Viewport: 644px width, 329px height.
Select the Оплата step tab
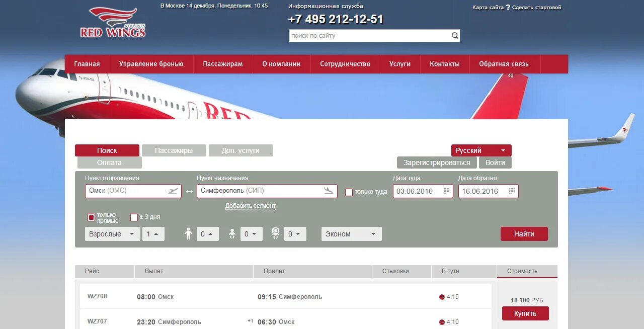[110, 162]
